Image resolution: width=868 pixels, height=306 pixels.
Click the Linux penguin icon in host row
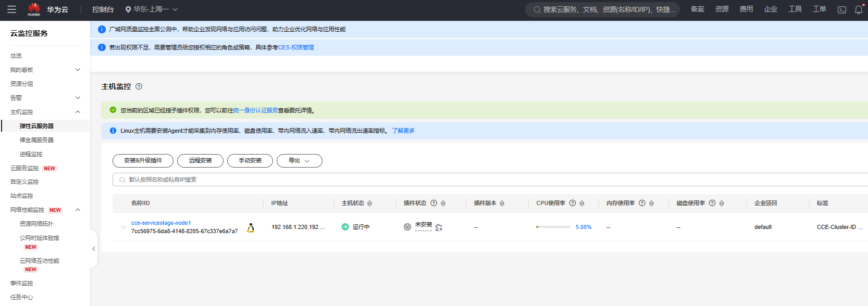[251, 227]
